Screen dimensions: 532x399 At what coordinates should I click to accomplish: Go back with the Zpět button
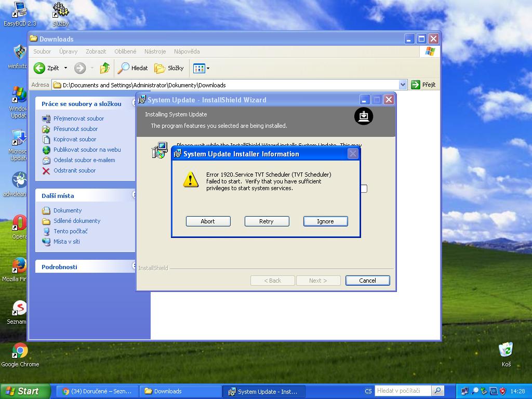coord(46,68)
